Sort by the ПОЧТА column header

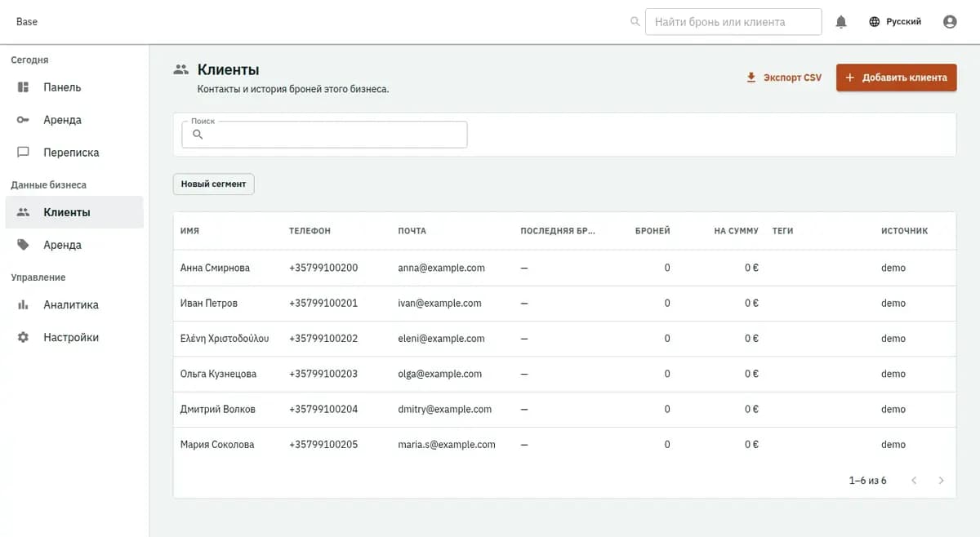tap(412, 231)
